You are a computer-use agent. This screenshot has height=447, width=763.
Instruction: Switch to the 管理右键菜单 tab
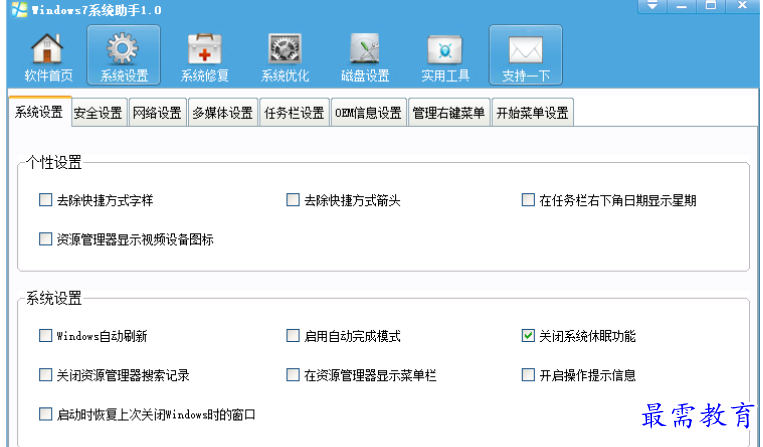click(449, 113)
